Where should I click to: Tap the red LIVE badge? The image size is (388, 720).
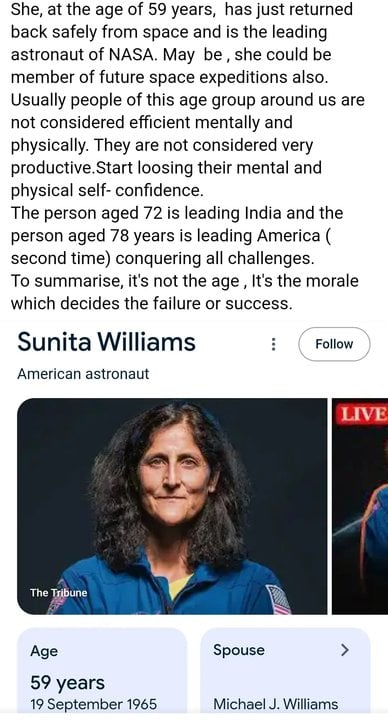point(362,414)
